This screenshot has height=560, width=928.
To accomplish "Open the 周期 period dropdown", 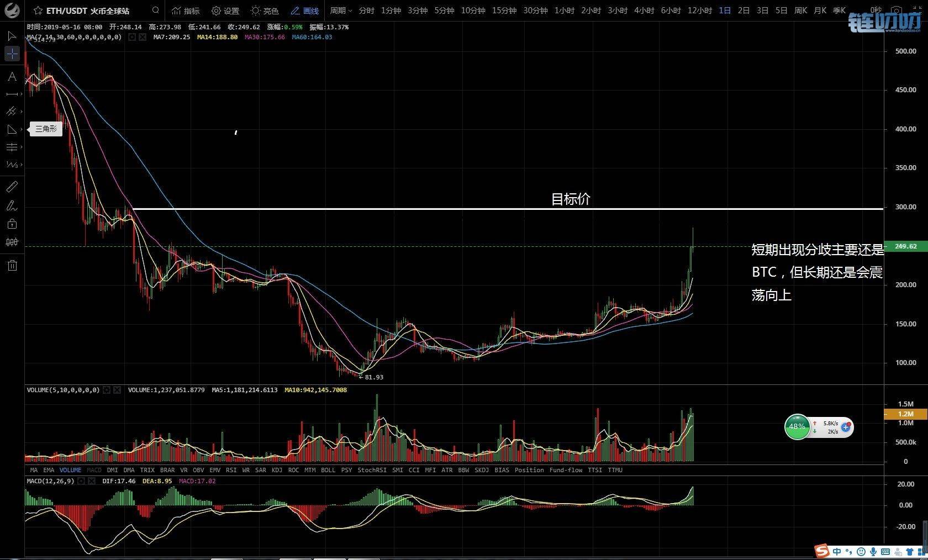I will coord(340,10).
